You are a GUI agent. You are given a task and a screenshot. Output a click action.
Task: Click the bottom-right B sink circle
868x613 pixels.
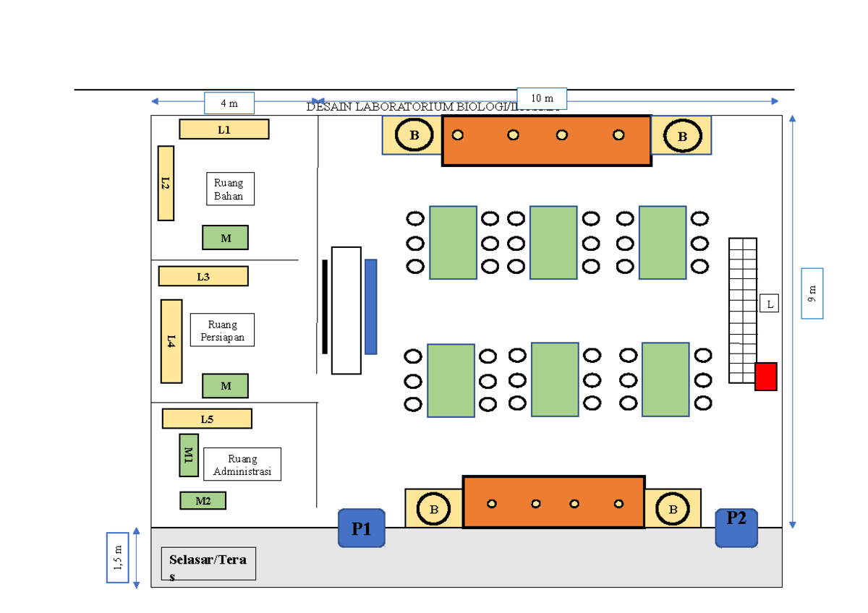673,509
